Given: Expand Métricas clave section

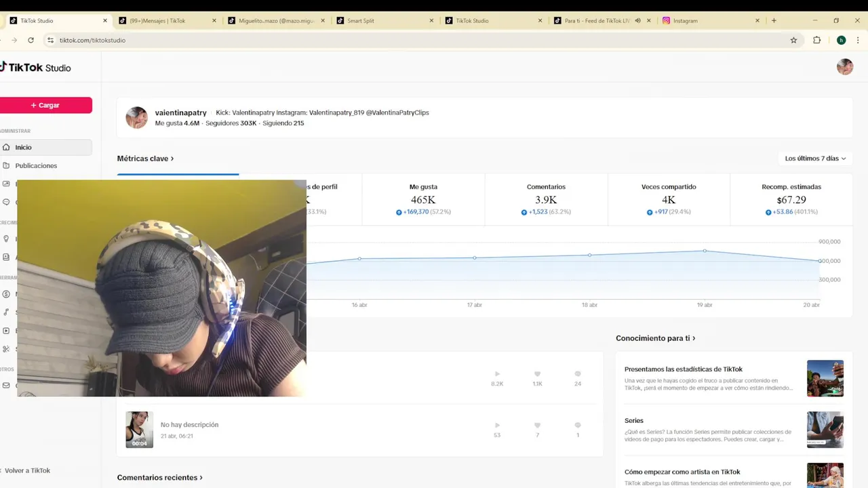Looking at the screenshot, I should point(145,159).
